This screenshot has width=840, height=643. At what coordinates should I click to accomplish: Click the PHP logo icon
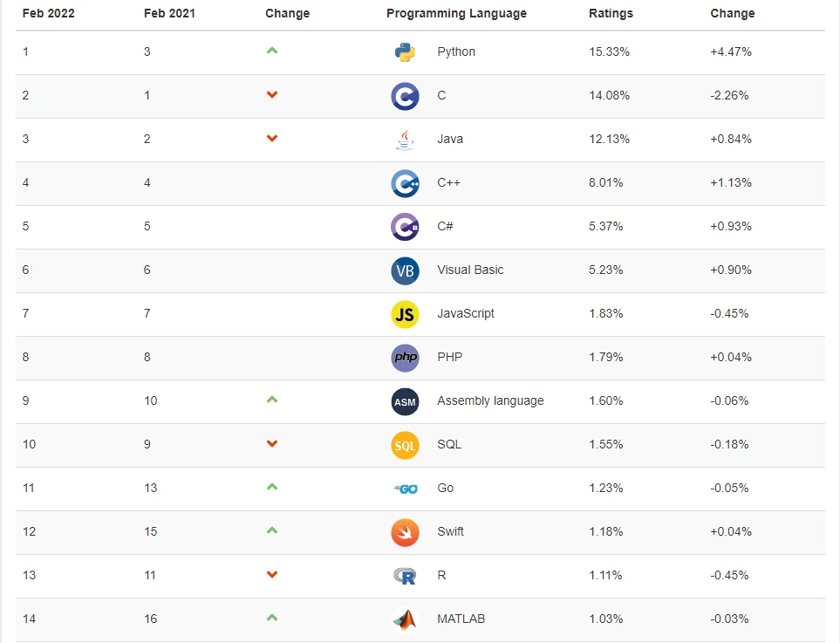point(405,358)
